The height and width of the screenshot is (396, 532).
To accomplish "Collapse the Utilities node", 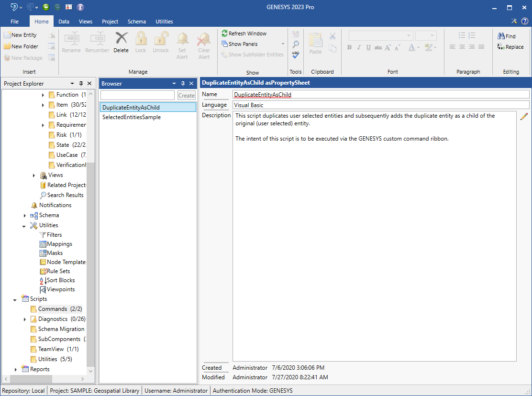I will (x=24, y=226).
